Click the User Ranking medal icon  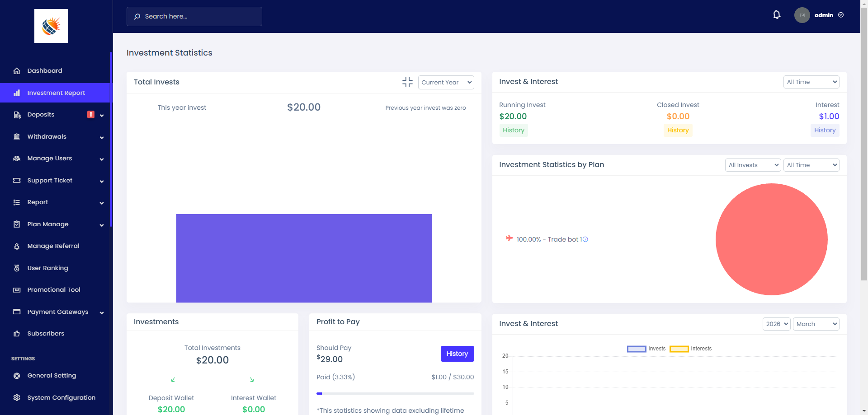(17, 268)
